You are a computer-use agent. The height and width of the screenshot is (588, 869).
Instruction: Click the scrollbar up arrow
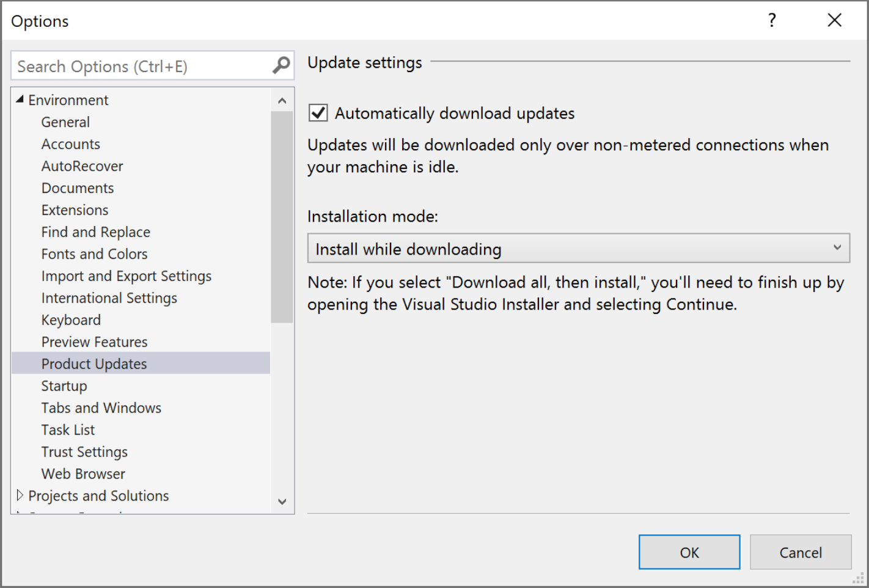(x=282, y=100)
